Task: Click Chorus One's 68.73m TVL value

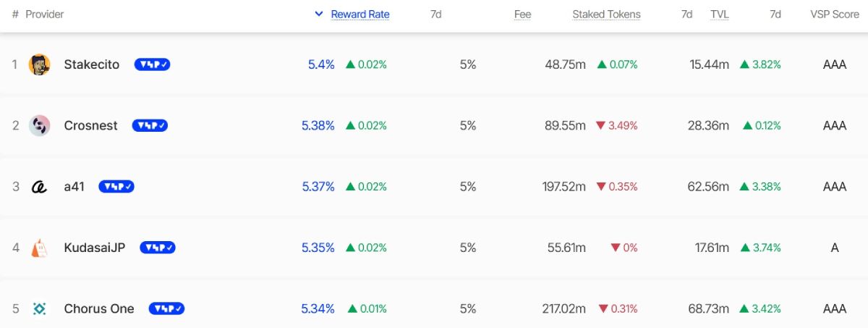Action: [708, 308]
